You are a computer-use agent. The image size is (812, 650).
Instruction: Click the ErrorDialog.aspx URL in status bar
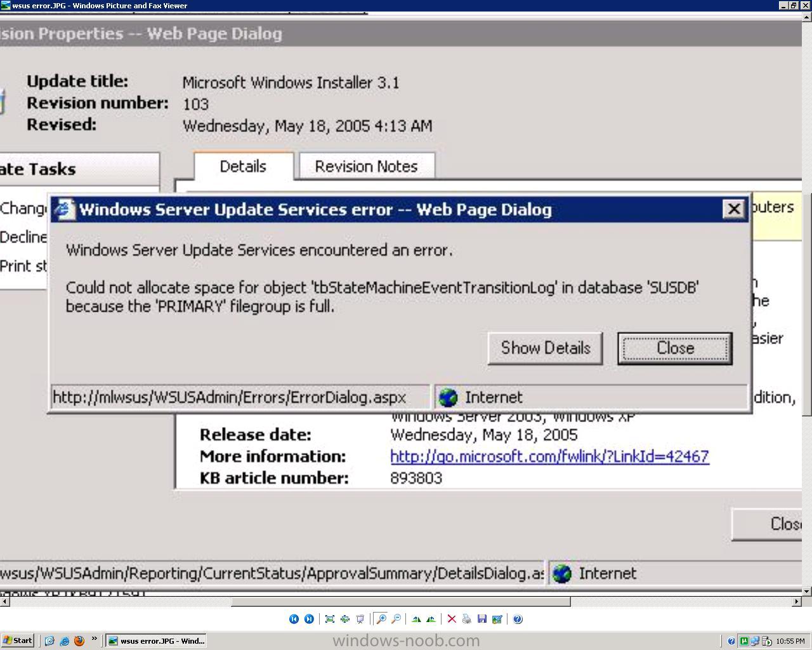229,397
